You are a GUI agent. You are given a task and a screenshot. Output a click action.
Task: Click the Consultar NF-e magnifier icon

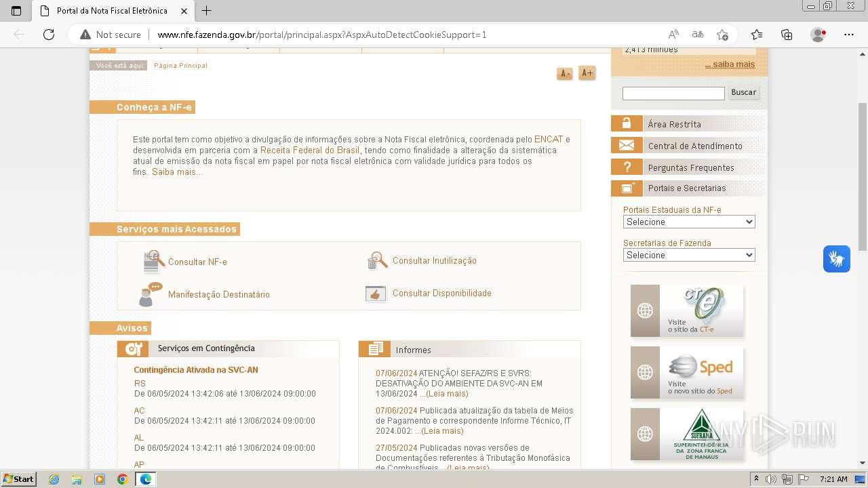154,262
